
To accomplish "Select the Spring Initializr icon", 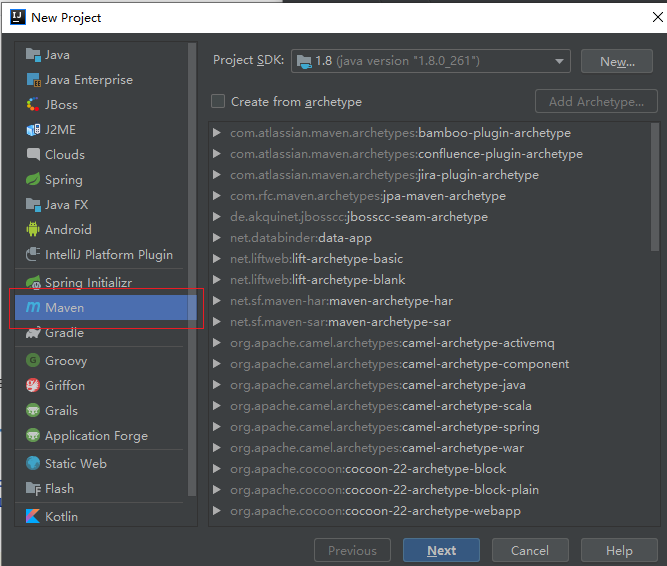I will click(x=33, y=283).
